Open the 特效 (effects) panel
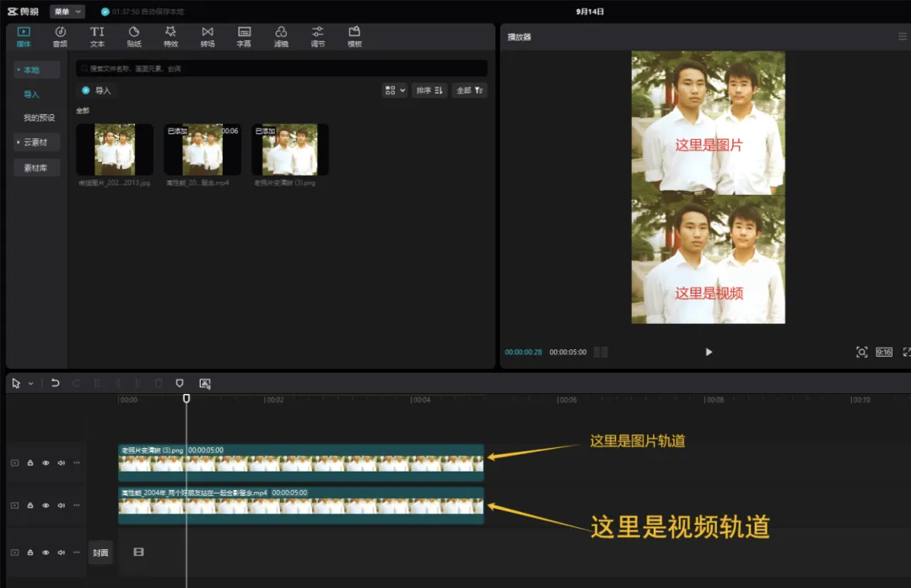 click(170, 36)
